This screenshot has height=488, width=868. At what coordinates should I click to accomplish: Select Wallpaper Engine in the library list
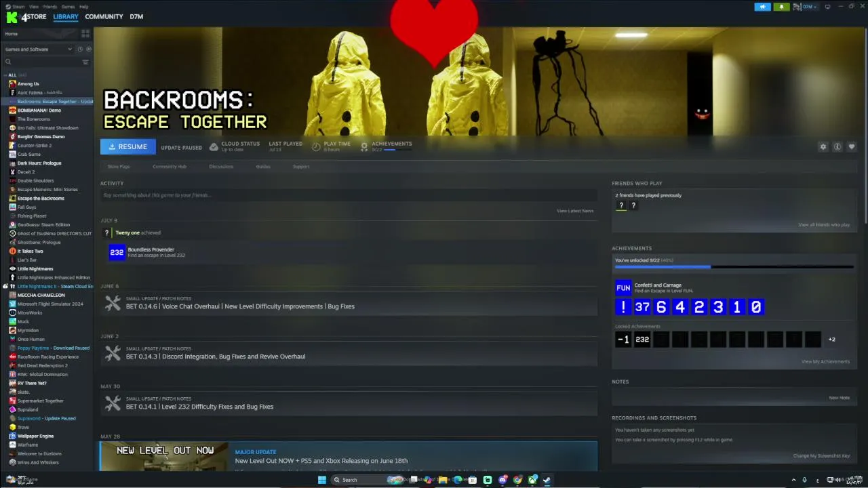35,436
